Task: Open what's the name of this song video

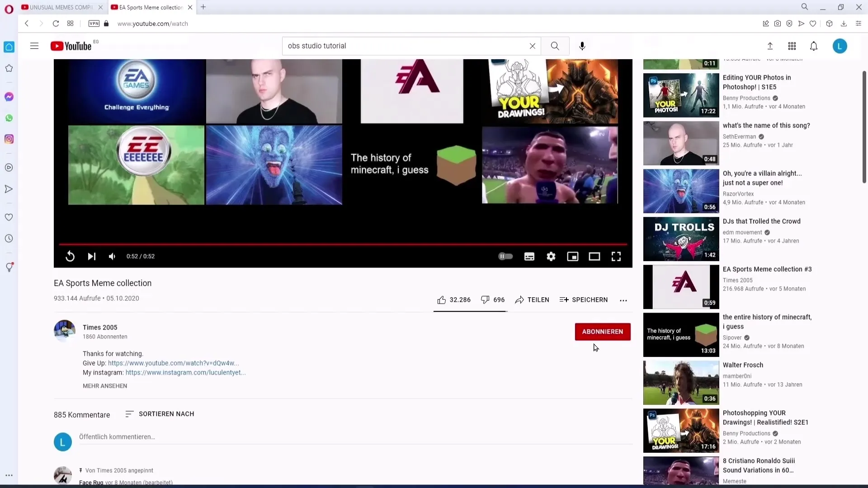Action: click(x=766, y=126)
